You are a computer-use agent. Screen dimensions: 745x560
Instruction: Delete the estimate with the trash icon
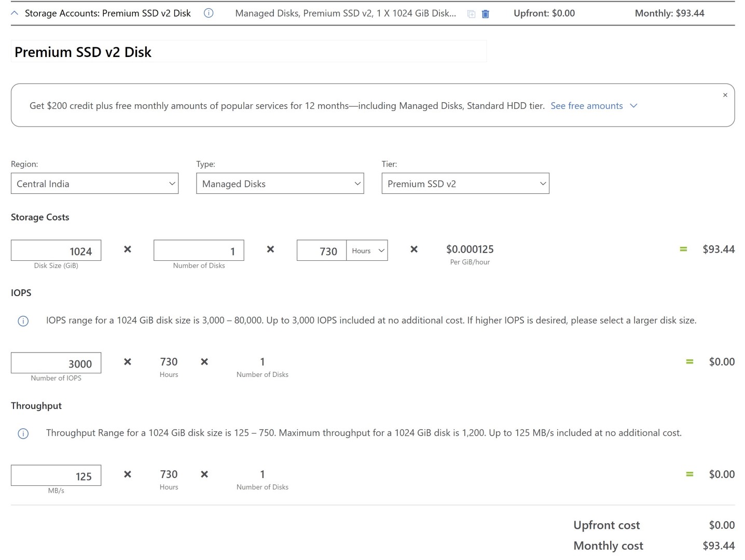(486, 14)
